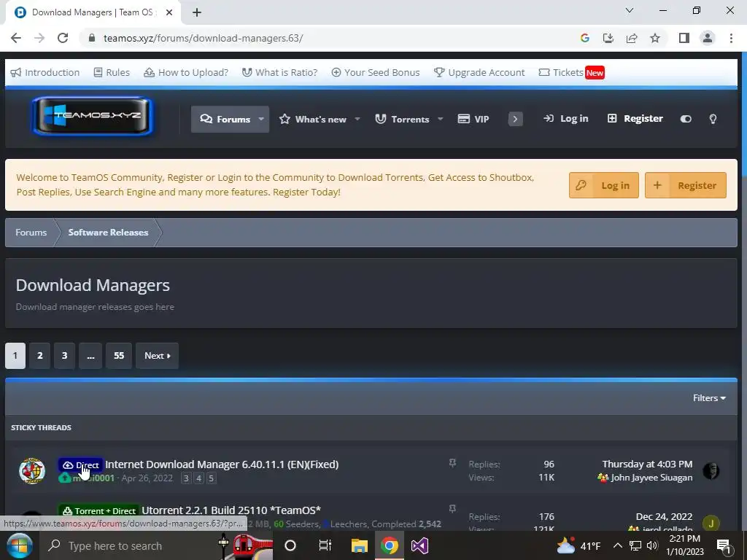Screen dimensions: 747x560
Task: Open Visual Studio from taskbar
Action: (419, 545)
